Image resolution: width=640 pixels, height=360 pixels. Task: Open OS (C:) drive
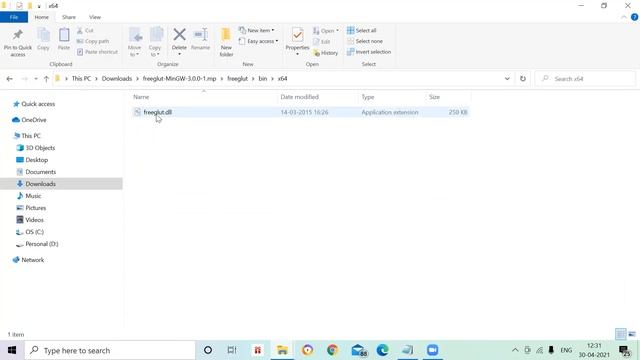[x=34, y=232]
